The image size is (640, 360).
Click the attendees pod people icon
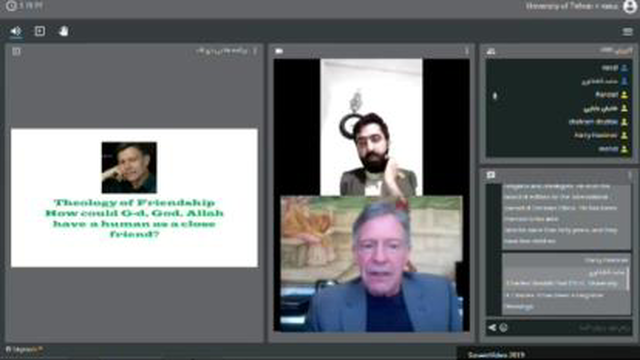491,51
